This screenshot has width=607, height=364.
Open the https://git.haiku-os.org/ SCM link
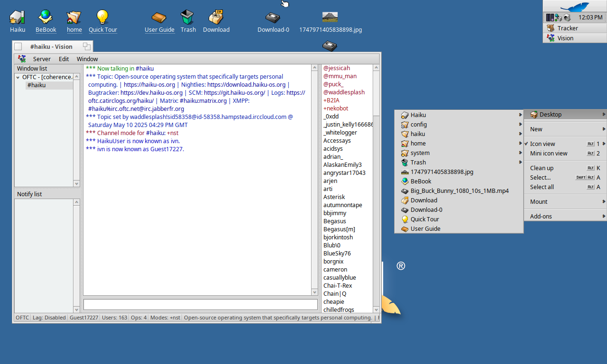pyautogui.click(x=234, y=92)
